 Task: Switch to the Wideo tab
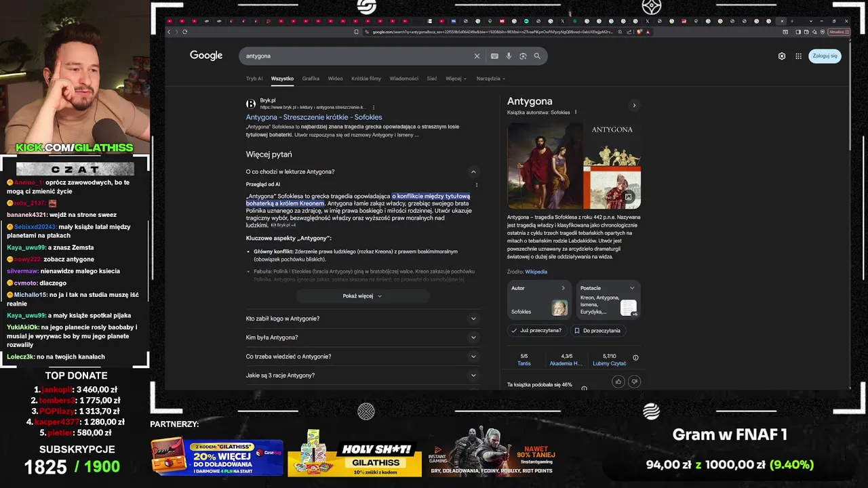(336, 79)
